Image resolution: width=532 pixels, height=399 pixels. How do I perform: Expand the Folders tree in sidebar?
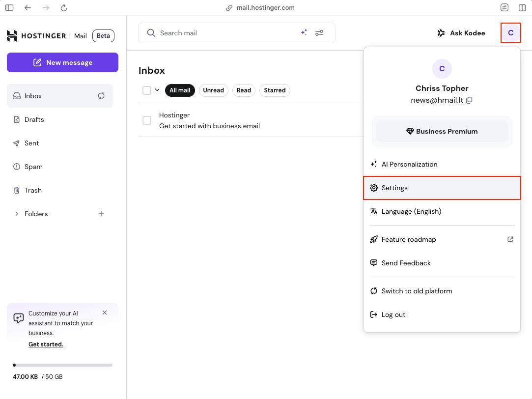tap(17, 214)
